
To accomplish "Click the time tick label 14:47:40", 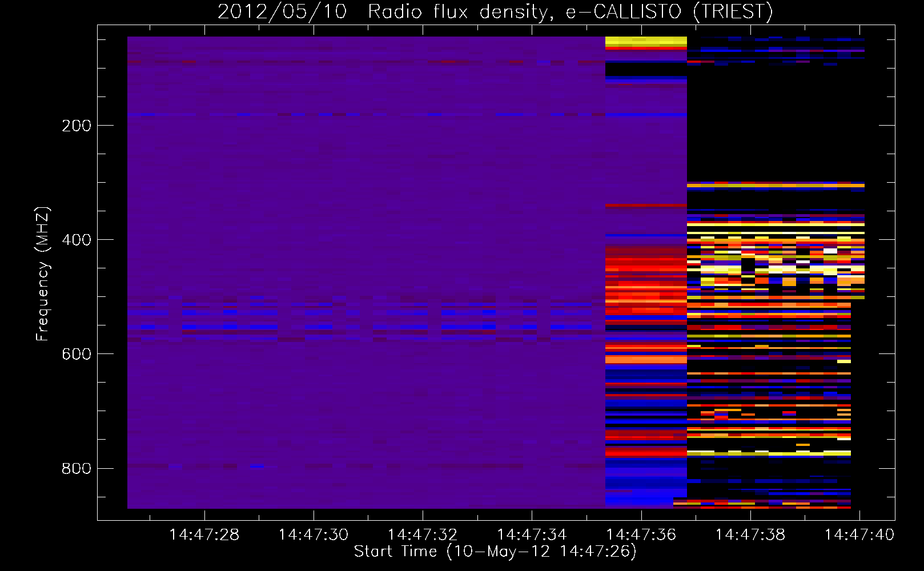I will pos(859,535).
